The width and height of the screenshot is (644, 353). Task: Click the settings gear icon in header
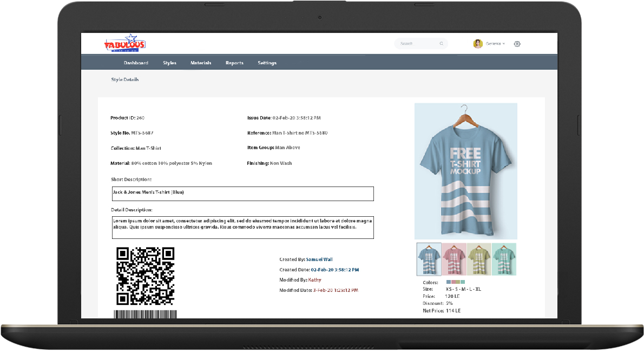pyautogui.click(x=517, y=44)
